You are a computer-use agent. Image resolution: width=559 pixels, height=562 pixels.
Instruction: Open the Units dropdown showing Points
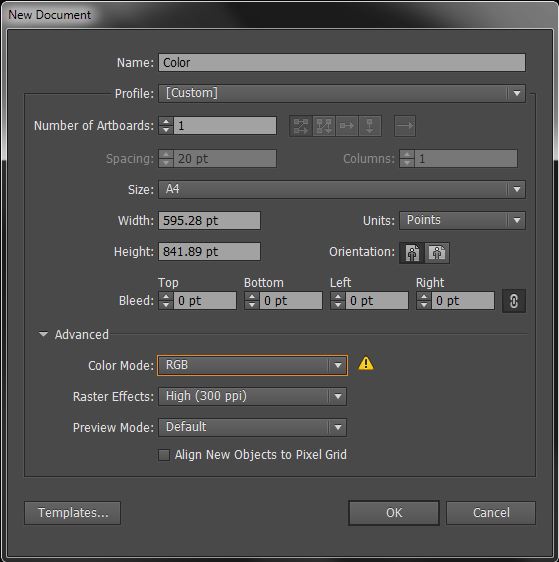(x=463, y=220)
